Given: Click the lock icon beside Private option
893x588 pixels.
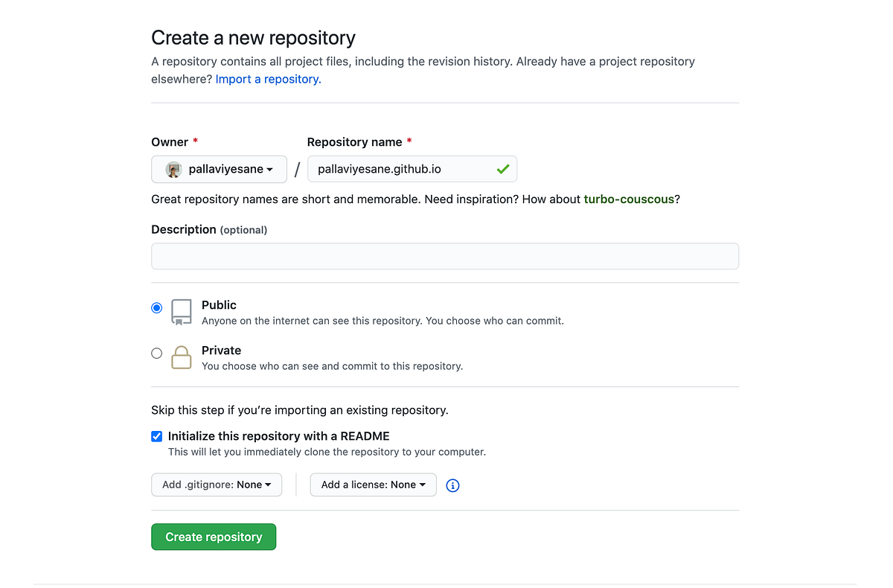Looking at the screenshot, I should coord(181,357).
